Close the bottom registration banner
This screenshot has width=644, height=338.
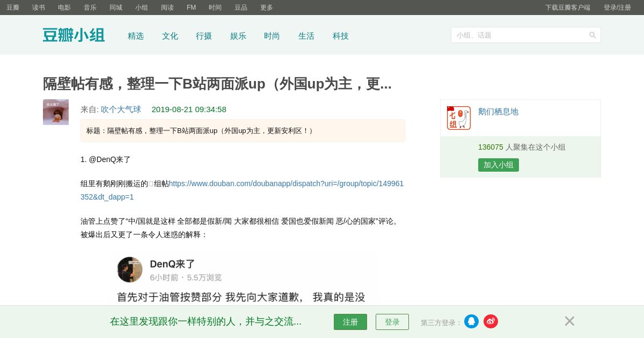(569, 321)
